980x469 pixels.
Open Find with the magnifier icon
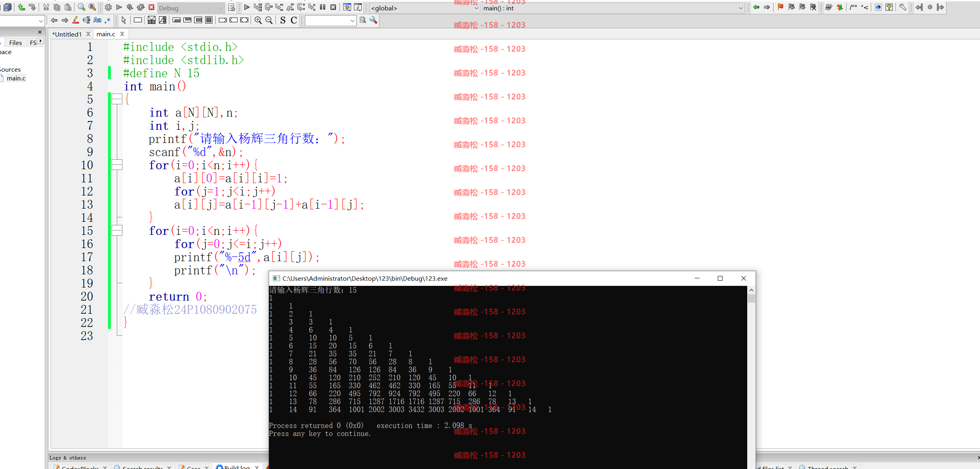point(81,7)
